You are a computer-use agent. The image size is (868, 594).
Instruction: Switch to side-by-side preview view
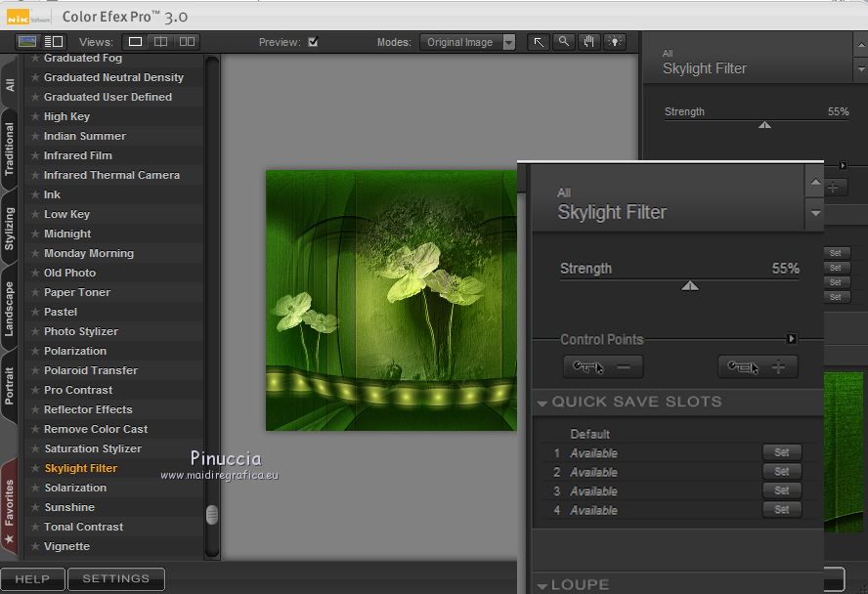[187, 42]
